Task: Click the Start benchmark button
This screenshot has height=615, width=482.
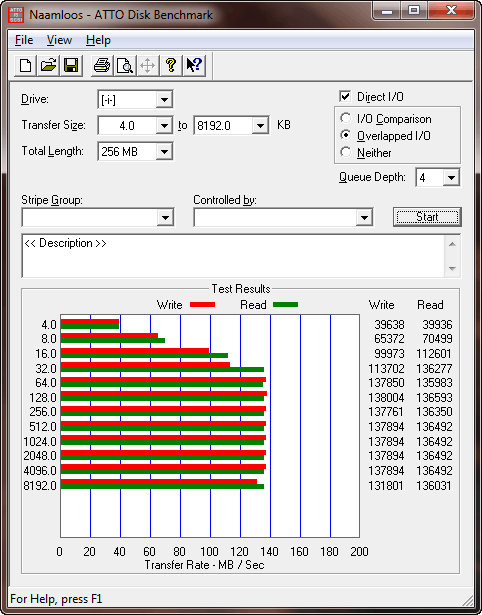Action: click(427, 217)
